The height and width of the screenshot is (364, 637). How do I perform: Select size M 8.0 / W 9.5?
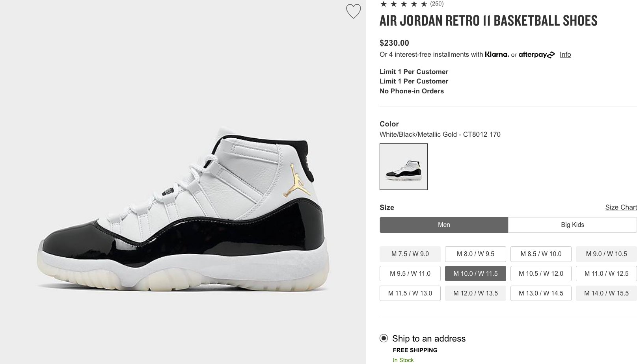tap(475, 254)
